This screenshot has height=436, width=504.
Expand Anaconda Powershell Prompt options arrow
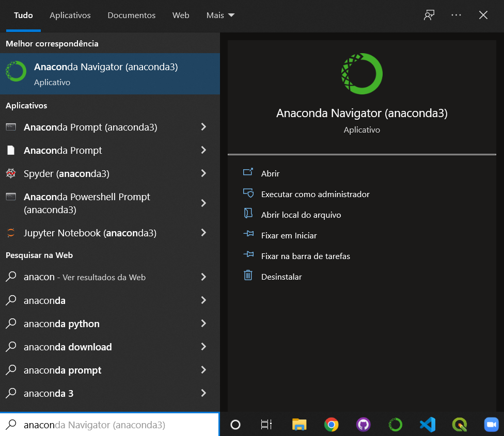pyautogui.click(x=203, y=203)
